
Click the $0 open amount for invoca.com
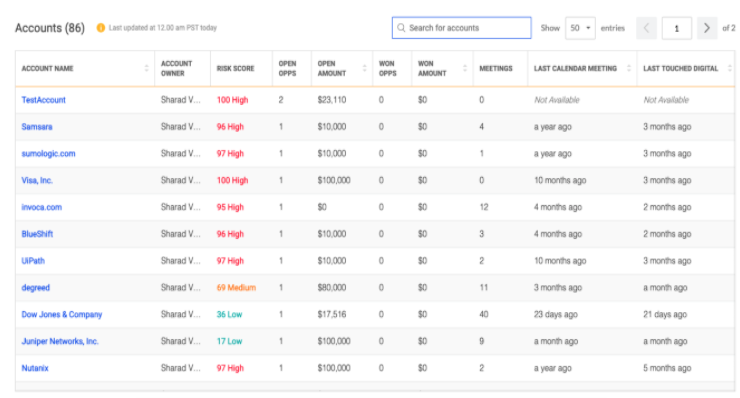pos(322,207)
